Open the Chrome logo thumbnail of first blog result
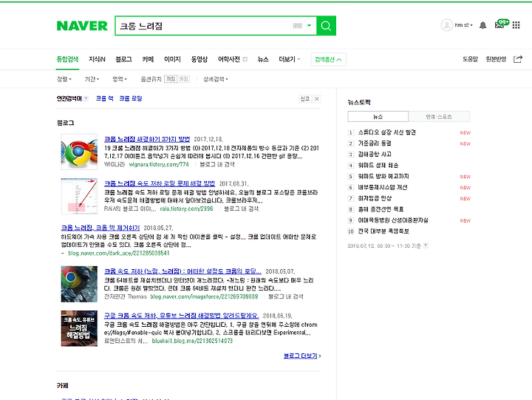532x400 pixels. point(79,152)
